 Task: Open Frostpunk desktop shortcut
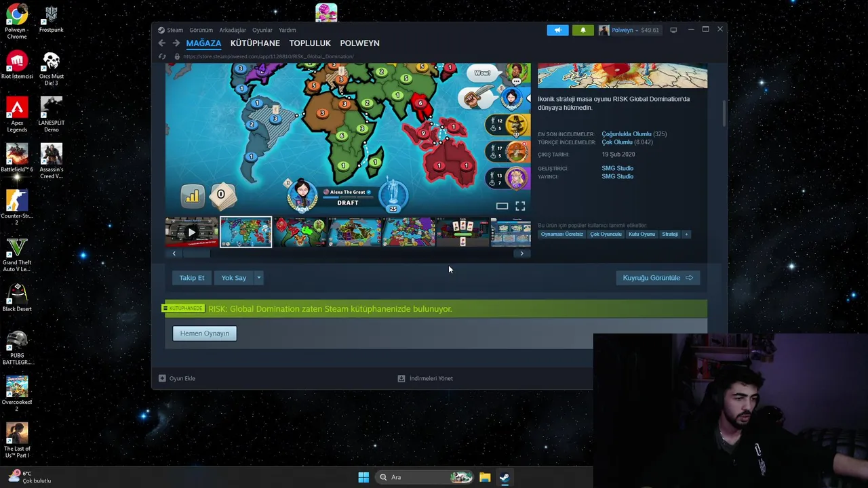coord(52,18)
